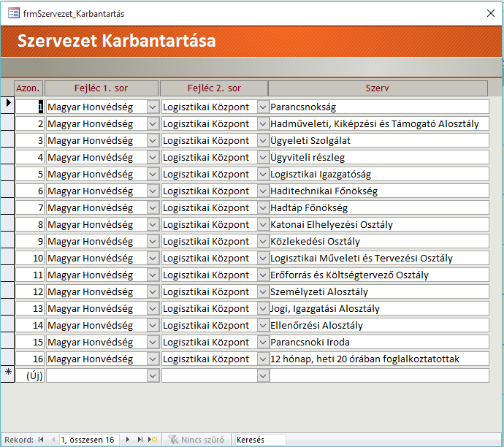
Task: Click the 'Nincs szűrő' filter button
Action: (x=196, y=440)
